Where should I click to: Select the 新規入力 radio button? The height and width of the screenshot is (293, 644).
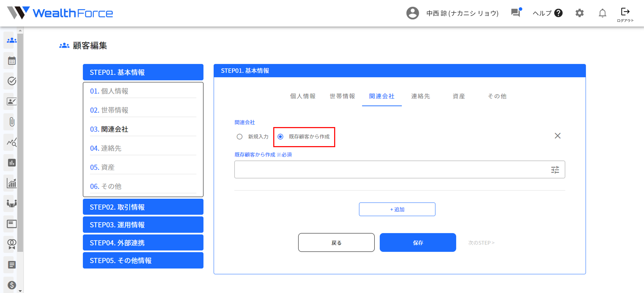point(239,136)
